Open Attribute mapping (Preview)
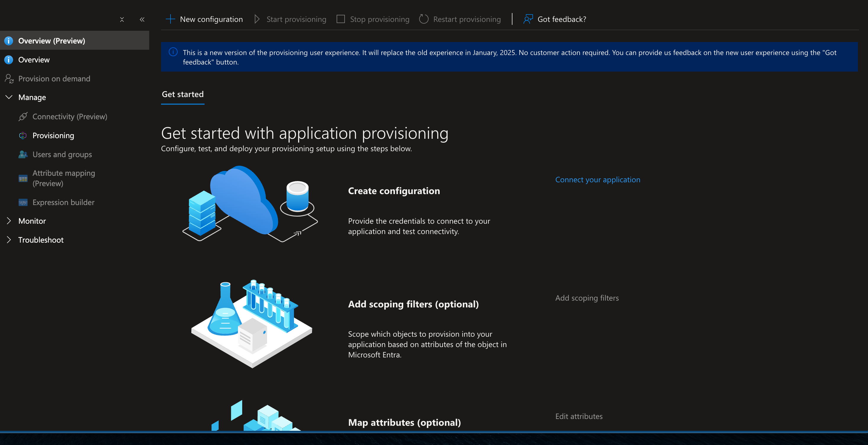The image size is (868, 445). (64, 178)
